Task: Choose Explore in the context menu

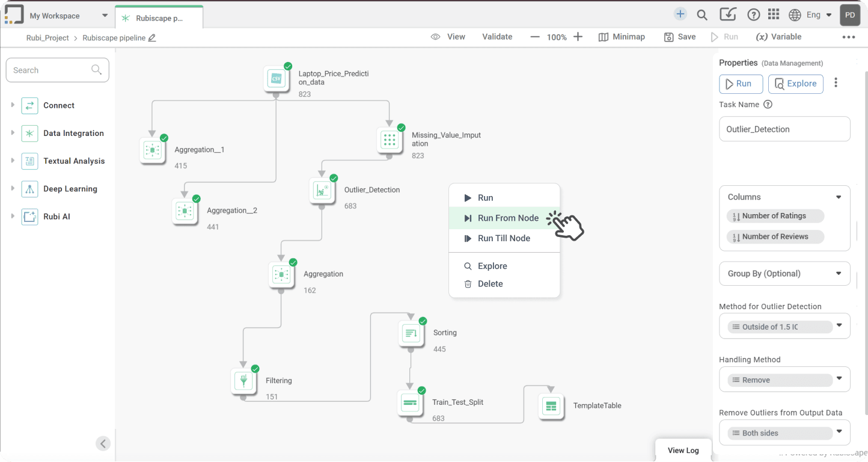Action: pyautogui.click(x=504, y=266)
